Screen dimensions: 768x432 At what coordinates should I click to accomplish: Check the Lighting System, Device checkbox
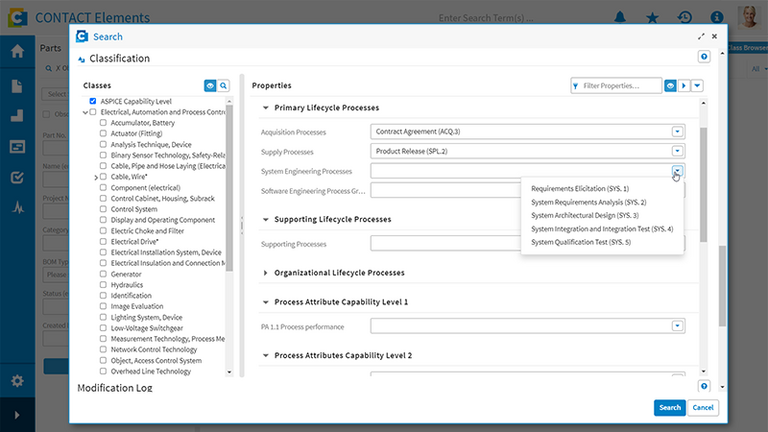(x=103, y=317)
